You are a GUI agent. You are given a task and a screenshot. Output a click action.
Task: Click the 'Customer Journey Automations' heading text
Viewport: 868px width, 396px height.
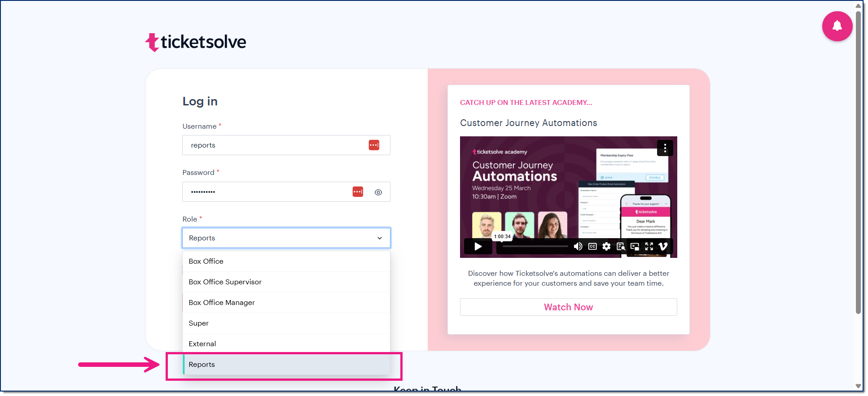tap(528, 123)
